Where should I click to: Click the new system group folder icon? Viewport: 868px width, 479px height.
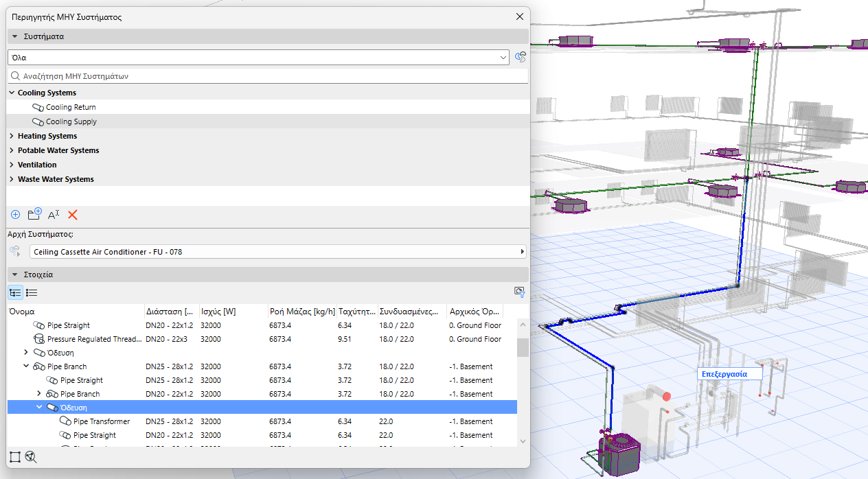pyautogui.click(x=34, y=214)
